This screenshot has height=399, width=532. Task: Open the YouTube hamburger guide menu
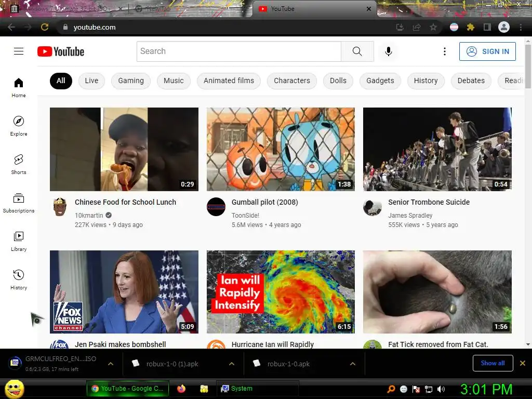click(19, 51)
